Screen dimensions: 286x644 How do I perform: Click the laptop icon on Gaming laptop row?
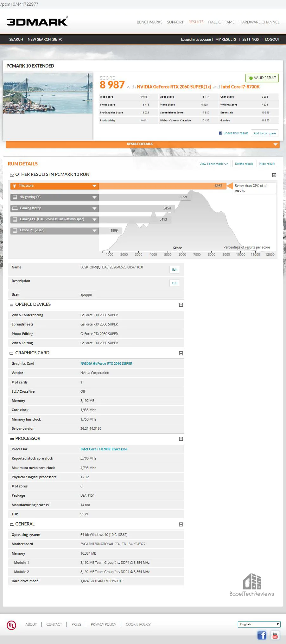pyautogui.click(x=15, y=208)
